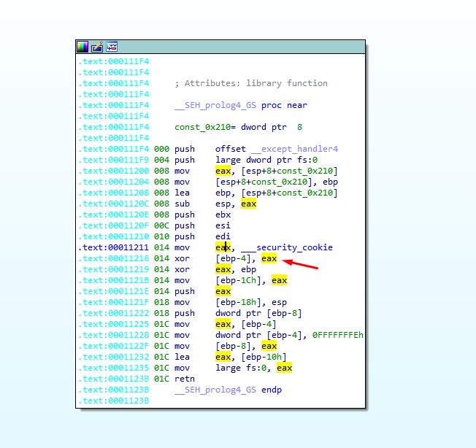476x448 pixels.
Task: Click the group nodes icon
Action: [x=112, y=47]
